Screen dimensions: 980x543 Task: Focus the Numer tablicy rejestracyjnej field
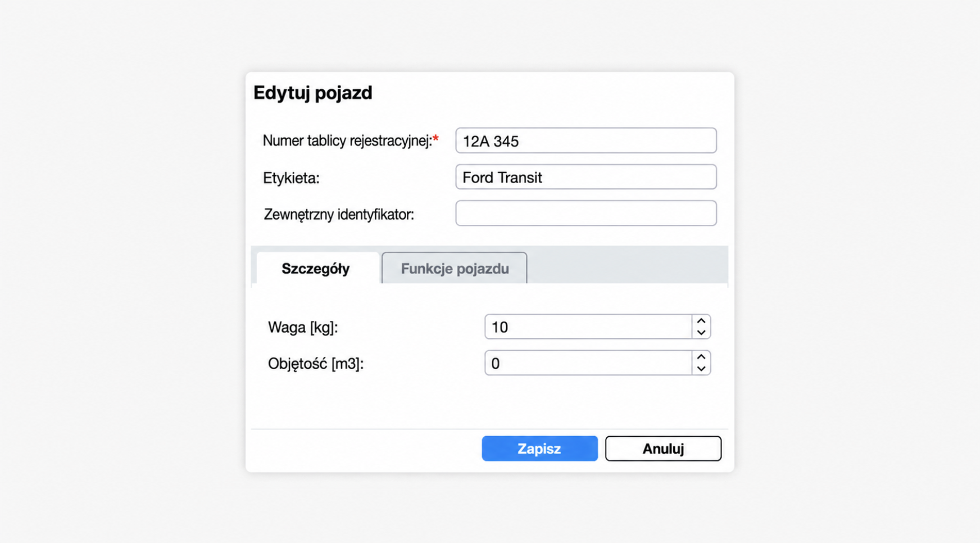[x=586, y=141]
